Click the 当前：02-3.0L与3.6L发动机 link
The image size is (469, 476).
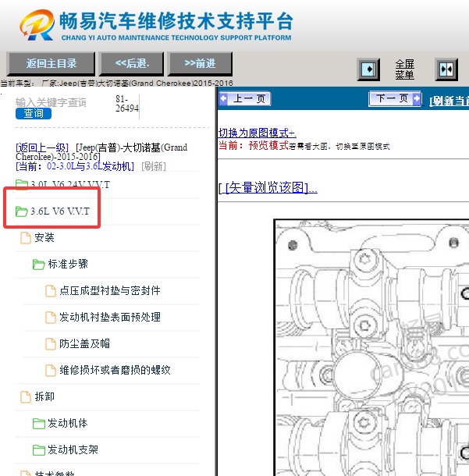click(x=75, y=166)
